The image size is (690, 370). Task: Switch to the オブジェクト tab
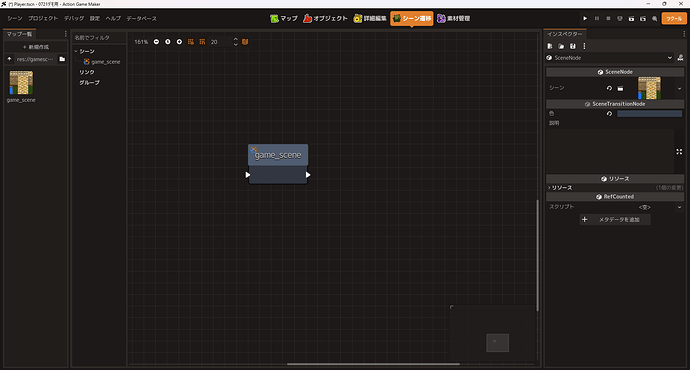(325, 18)
